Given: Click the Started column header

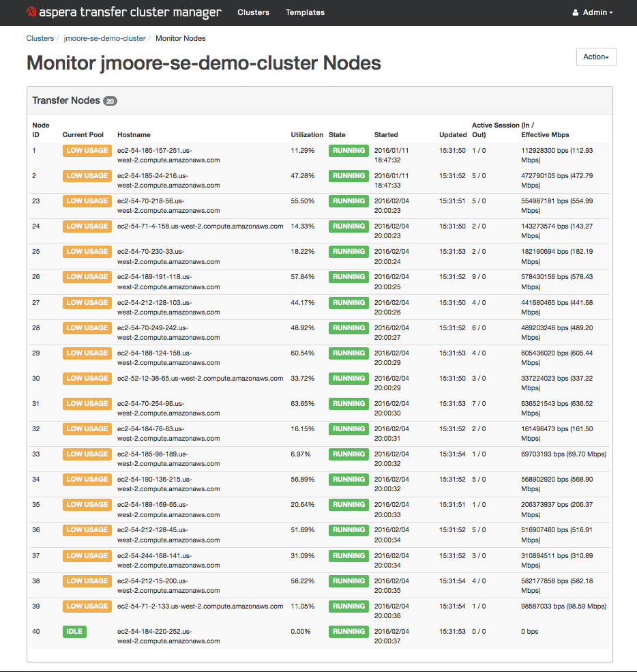Looking at the screenshot, I should pos(386,134).
